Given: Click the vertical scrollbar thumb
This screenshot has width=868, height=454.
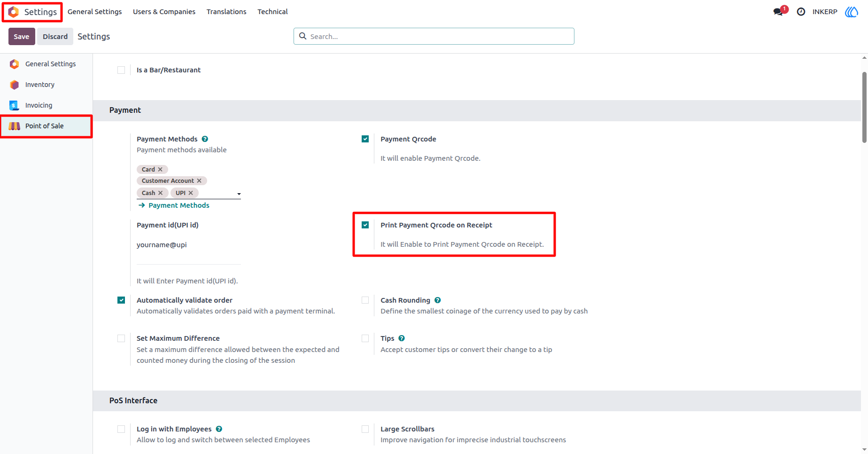Looking at the screenshot, I should (x=864, y=107).
